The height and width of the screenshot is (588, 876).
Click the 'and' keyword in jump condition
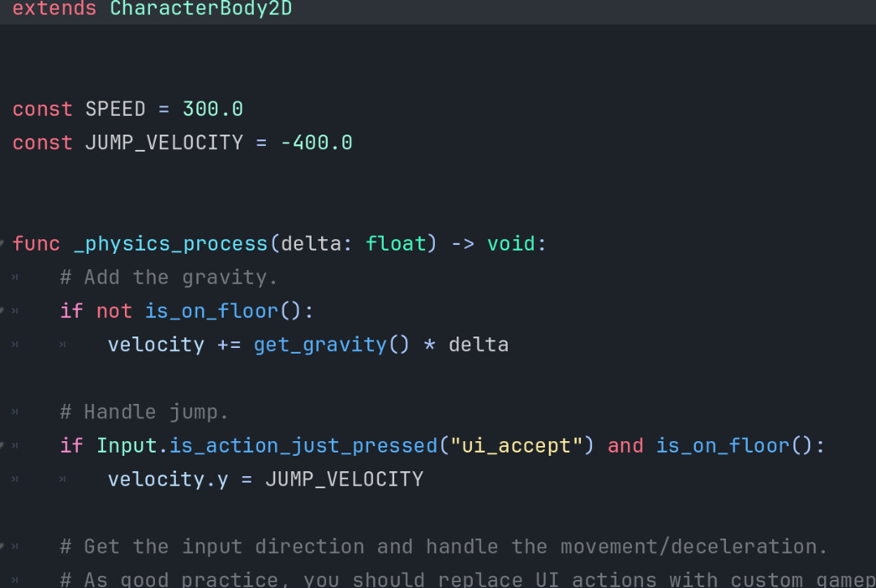(625, 445)
